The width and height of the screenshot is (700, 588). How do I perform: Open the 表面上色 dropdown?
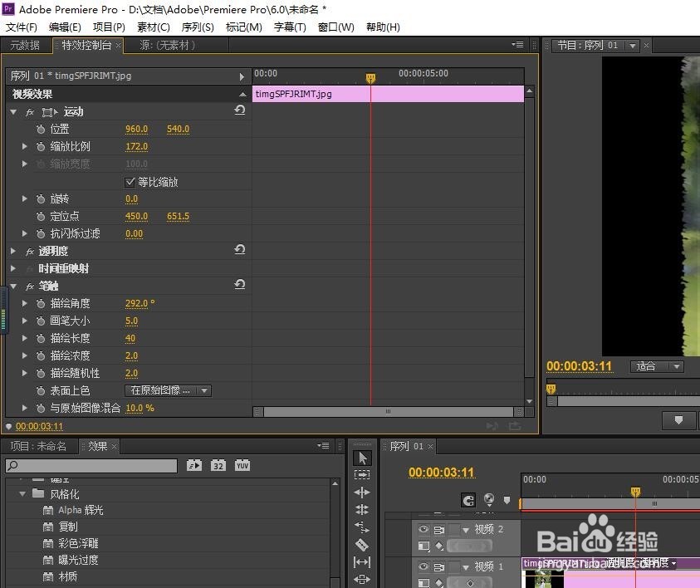tap(168, 390)
